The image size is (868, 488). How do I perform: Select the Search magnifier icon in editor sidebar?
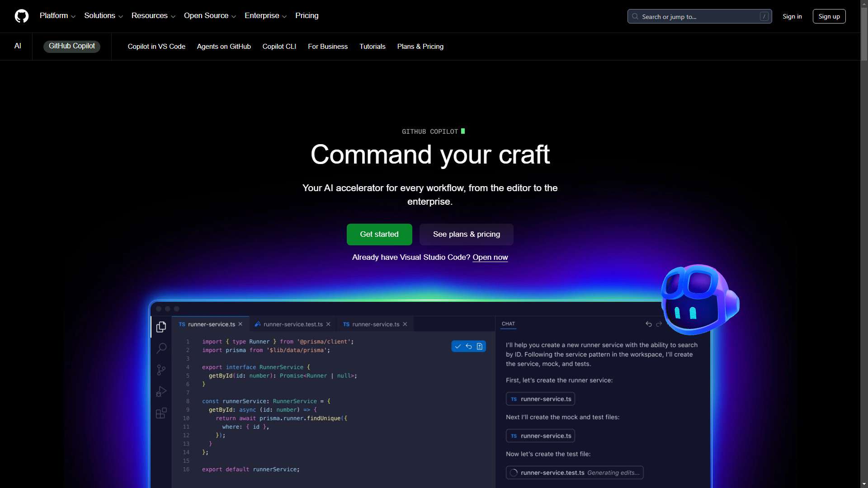161,348
